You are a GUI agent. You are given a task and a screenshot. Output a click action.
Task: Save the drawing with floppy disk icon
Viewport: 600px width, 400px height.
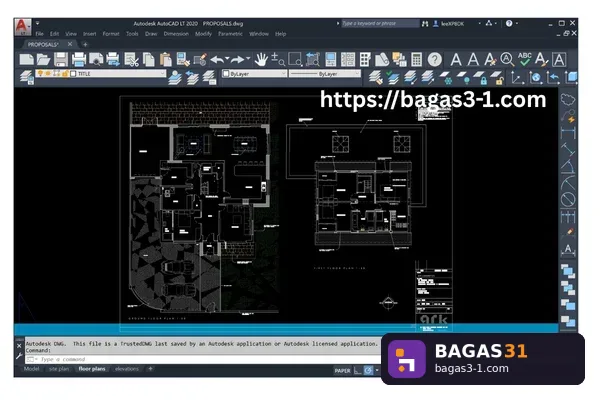[61, 59]
